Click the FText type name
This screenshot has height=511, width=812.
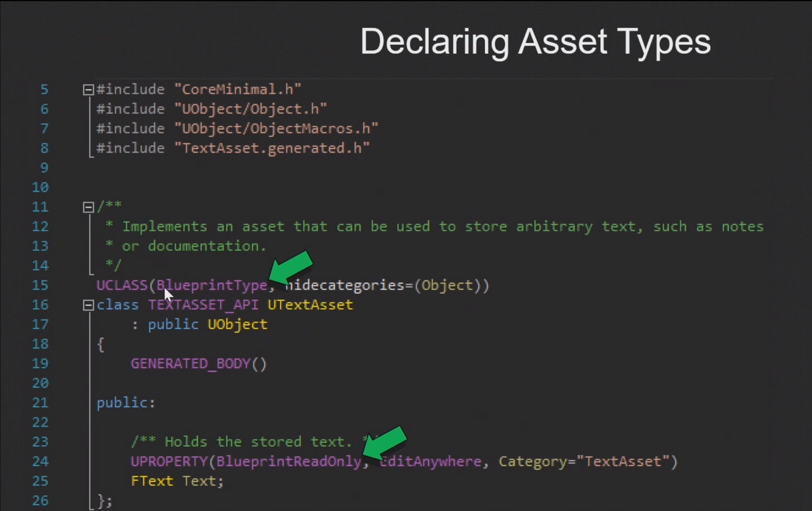(152, 481)
